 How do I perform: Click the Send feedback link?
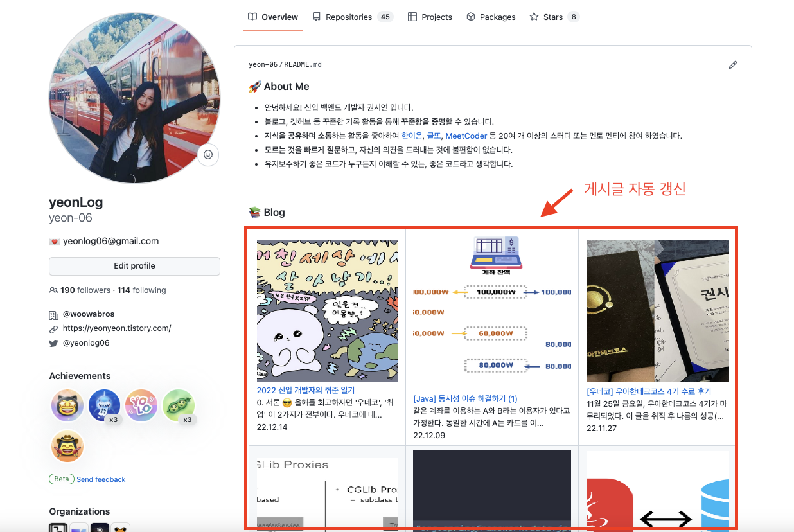101,479
